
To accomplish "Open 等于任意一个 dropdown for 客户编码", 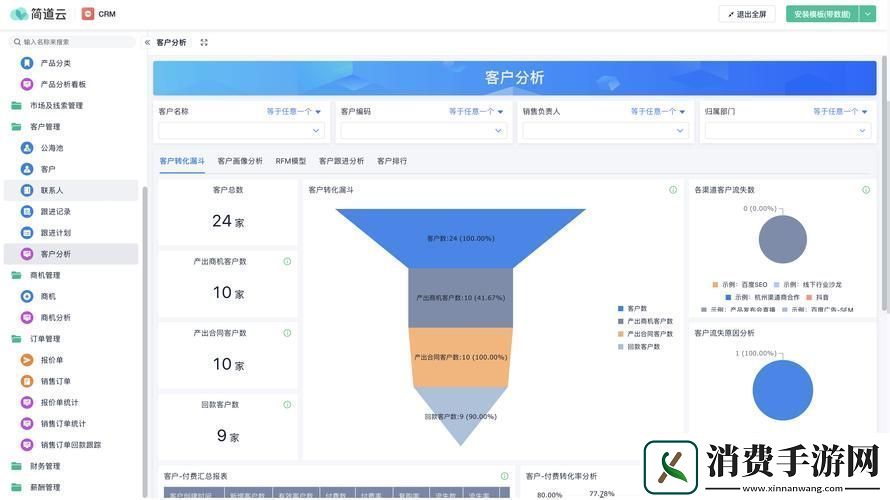I will pos(476,111).
